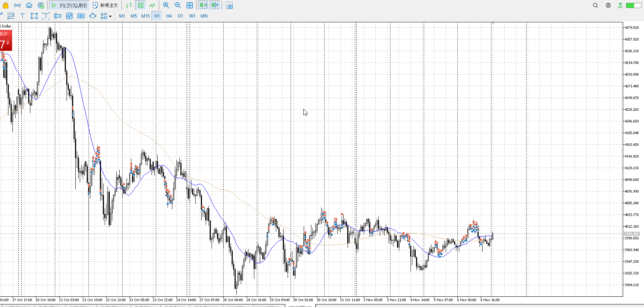Click the New Order (新規注文) button
This screenshot has width=644, height=307.
pyautogui.click(x=105, y=5)
